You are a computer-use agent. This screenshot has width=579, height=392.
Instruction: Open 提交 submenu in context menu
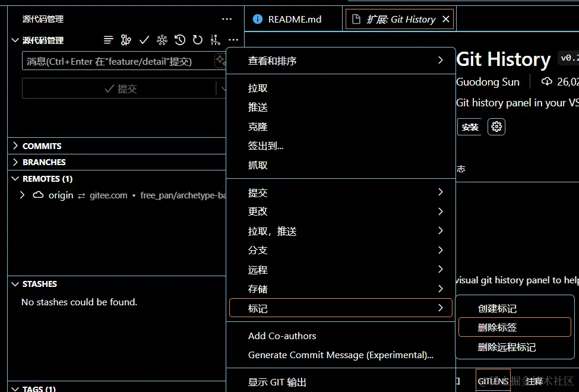coord(340,192)
